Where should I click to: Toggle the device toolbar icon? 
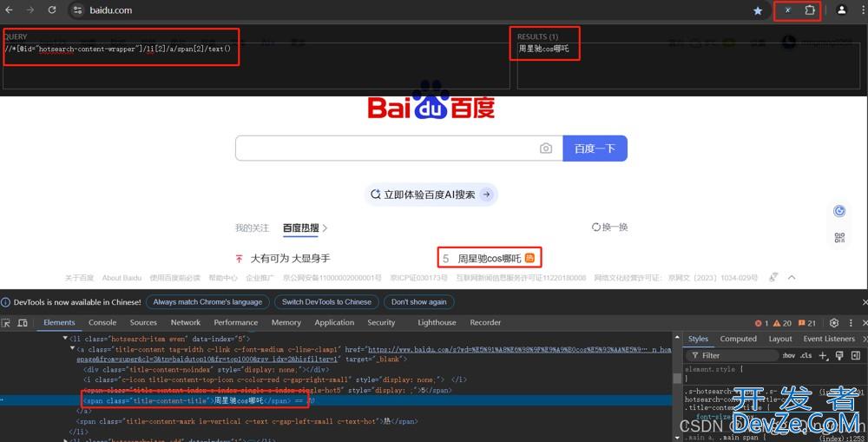point(23,322)
